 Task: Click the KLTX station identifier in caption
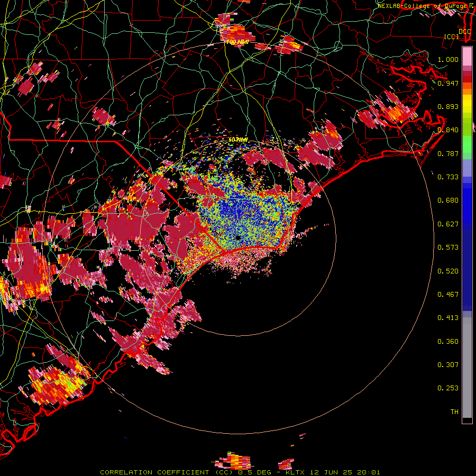(295, 472)
